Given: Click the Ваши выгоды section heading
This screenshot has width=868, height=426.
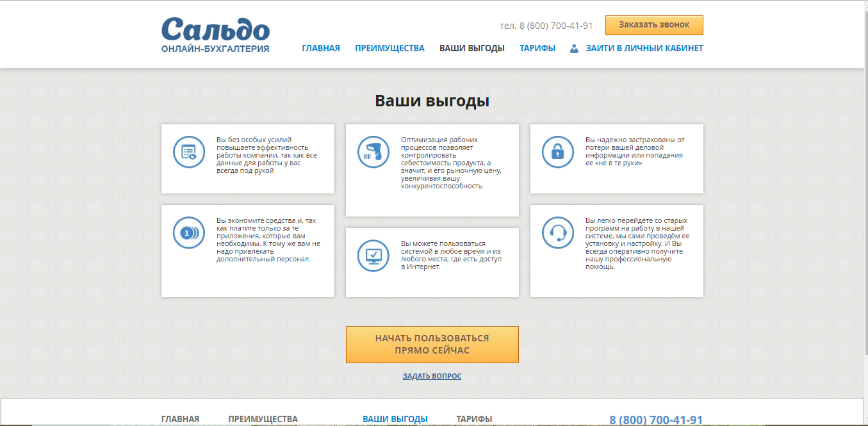Looking at the screenshot, I should 432,101.
